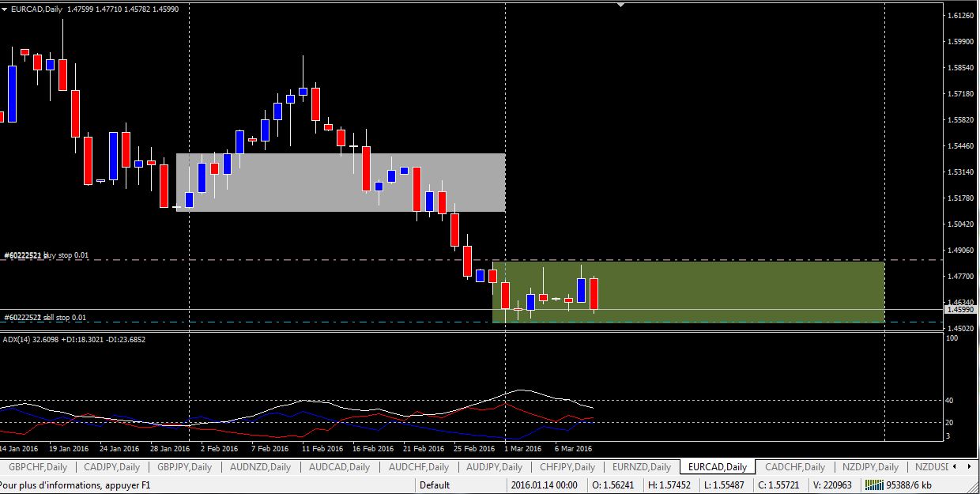
Task: Click the one-click trading triangle beside EURCAD,Daily
Action: [6, 9]
